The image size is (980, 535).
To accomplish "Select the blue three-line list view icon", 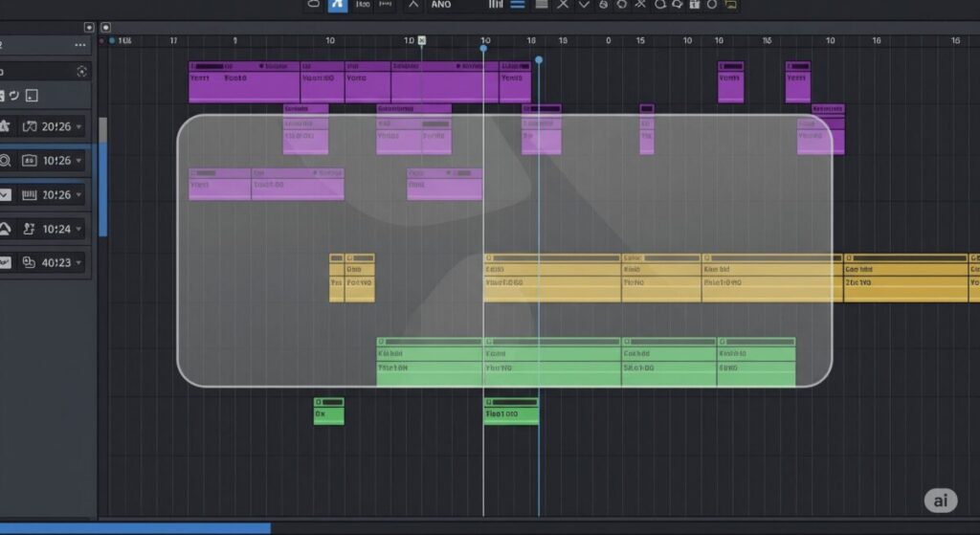I will (518, 5).
